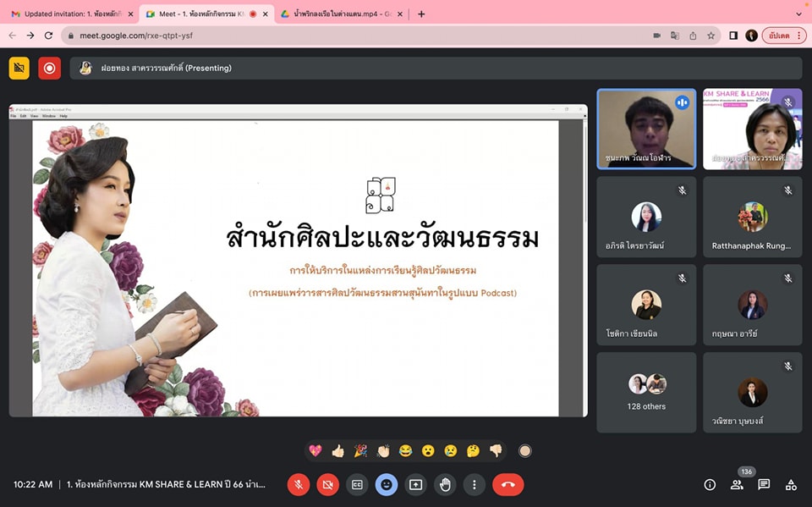Screen dimensions: 812x507
Task: Hide the emoji reactions bar
Action: tap(387, 484)
